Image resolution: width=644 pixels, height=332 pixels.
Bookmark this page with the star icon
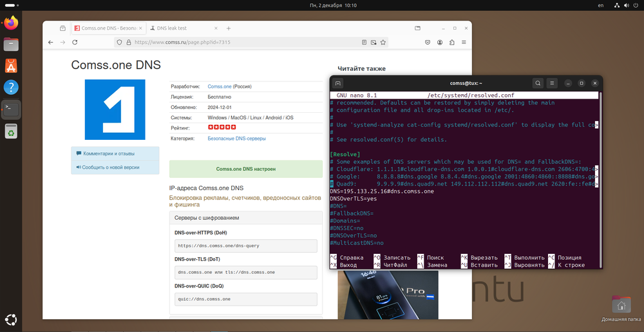384,42
